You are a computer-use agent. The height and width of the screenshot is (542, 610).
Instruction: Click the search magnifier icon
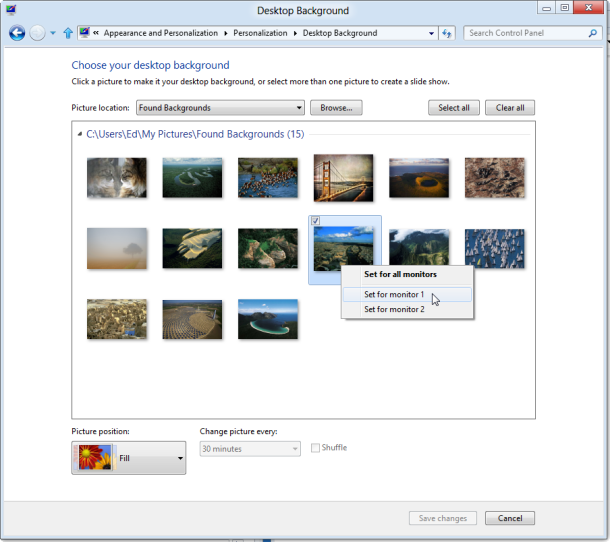pyautogui.click(x=592, y=33)
